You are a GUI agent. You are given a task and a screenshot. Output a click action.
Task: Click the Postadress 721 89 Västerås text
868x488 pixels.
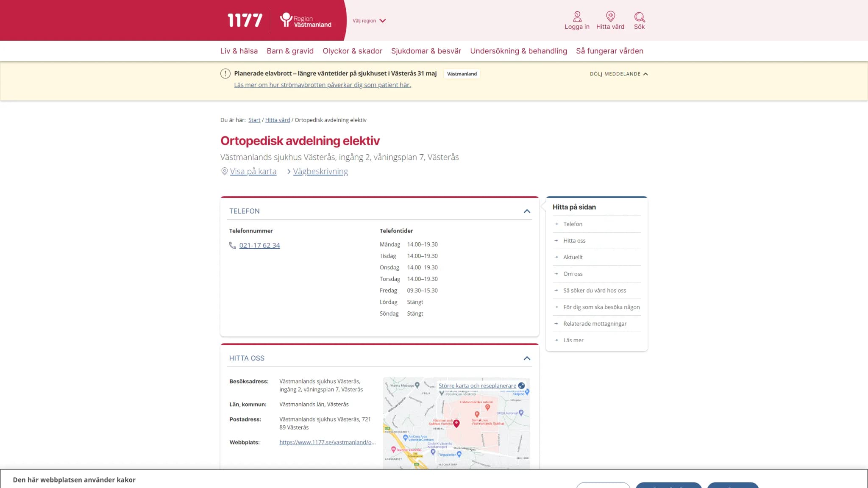(x=325, y=423)
